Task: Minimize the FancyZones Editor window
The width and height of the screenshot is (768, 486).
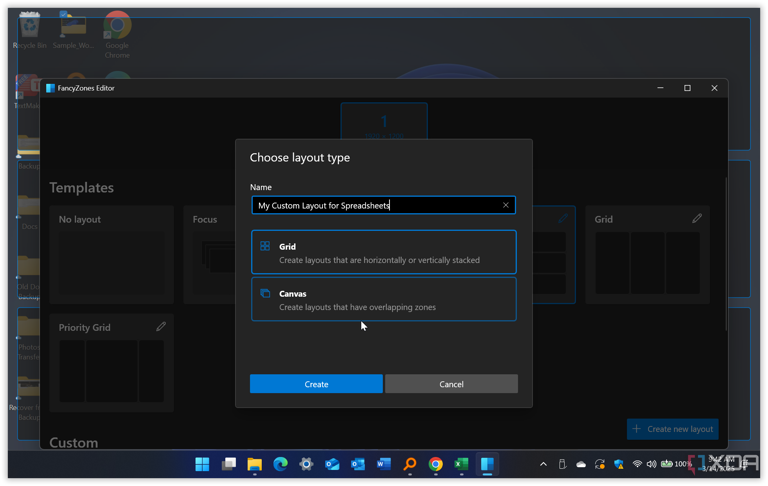Action: [x=660, y=88]
